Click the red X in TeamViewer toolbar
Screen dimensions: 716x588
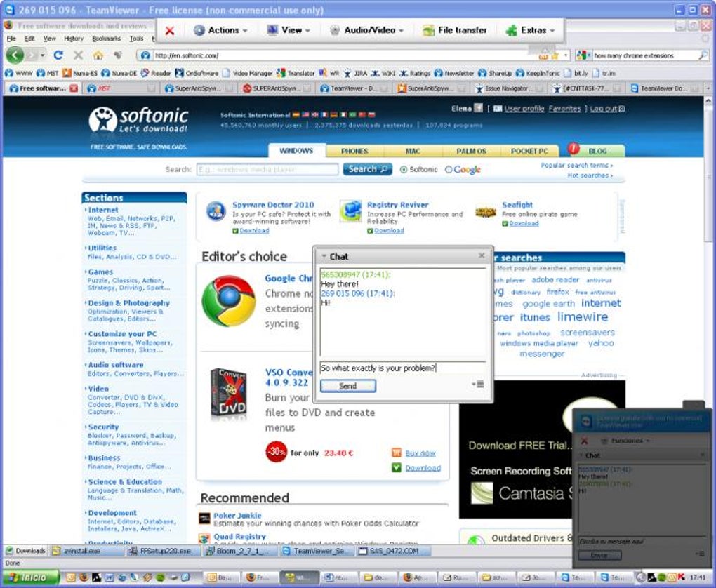click(x=169, y=31)
